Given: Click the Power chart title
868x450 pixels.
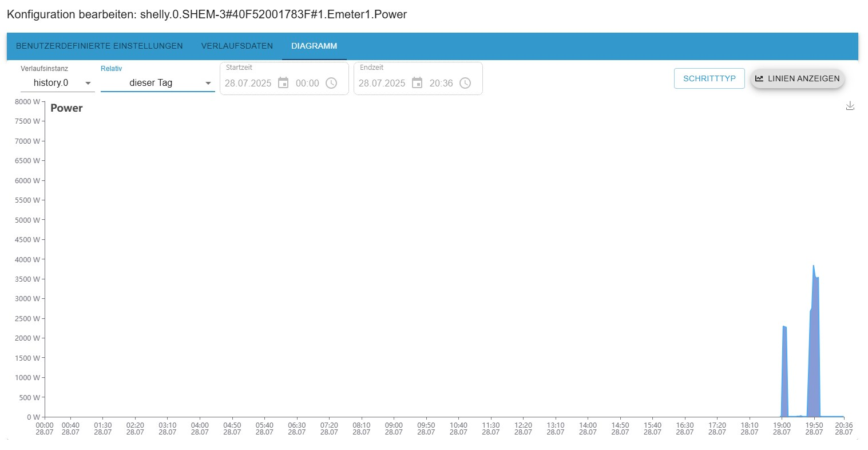Looking at the screenshot, I should coord(66,108).
